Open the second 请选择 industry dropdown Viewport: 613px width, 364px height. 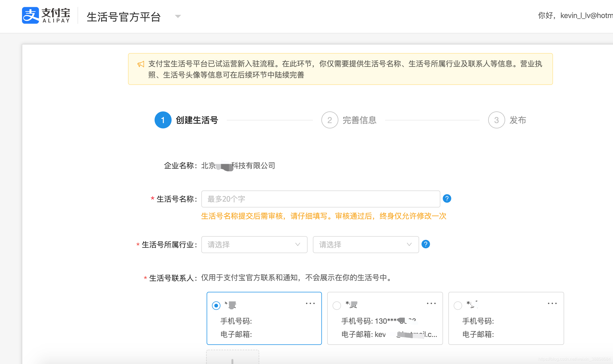366,244
